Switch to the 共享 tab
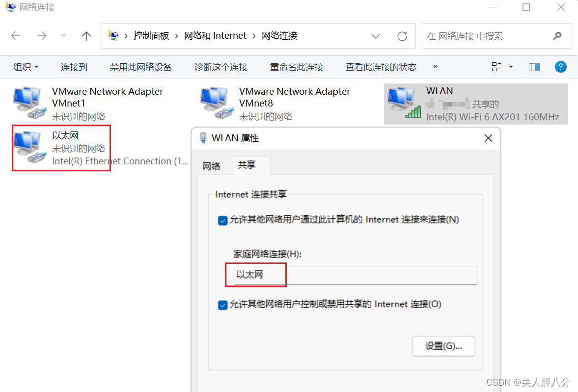Viewport: 578px width, 392px height. 247,165
